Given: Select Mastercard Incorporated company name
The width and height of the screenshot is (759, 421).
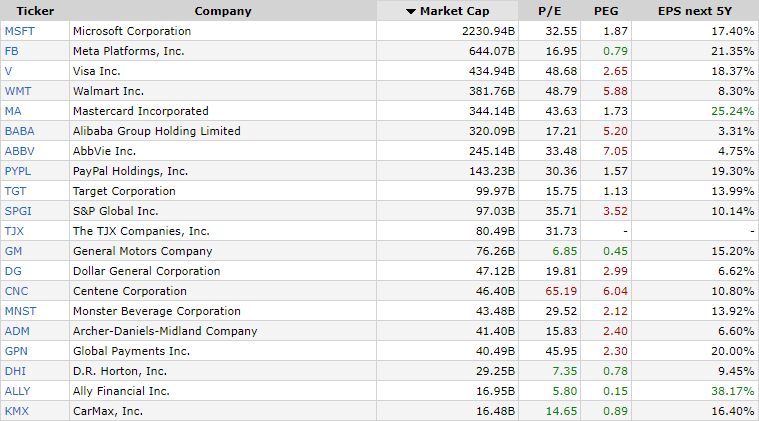Looking at the screenshot, I should pyautogui.click(x=140, y=111).
